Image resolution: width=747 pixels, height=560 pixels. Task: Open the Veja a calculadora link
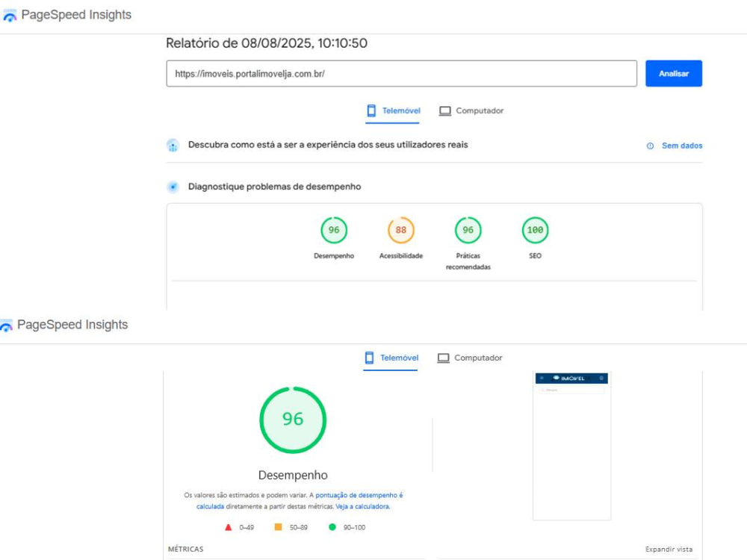(362, 507)
